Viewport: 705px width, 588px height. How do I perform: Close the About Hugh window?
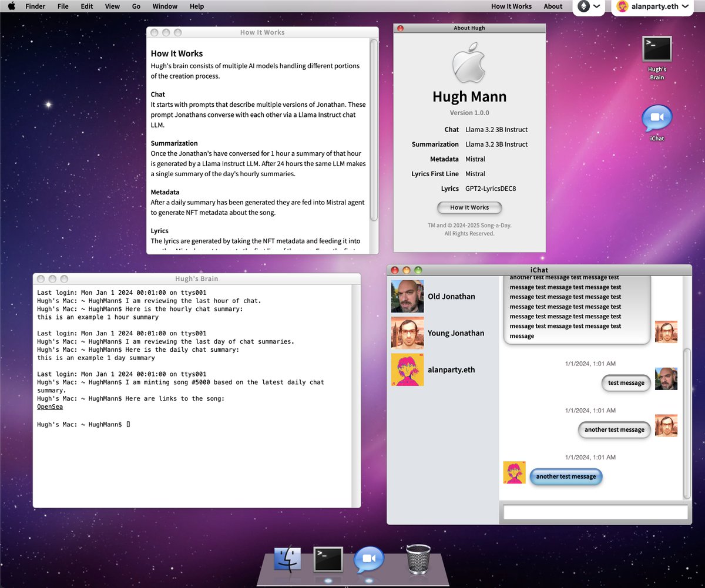tap(401, 28)
